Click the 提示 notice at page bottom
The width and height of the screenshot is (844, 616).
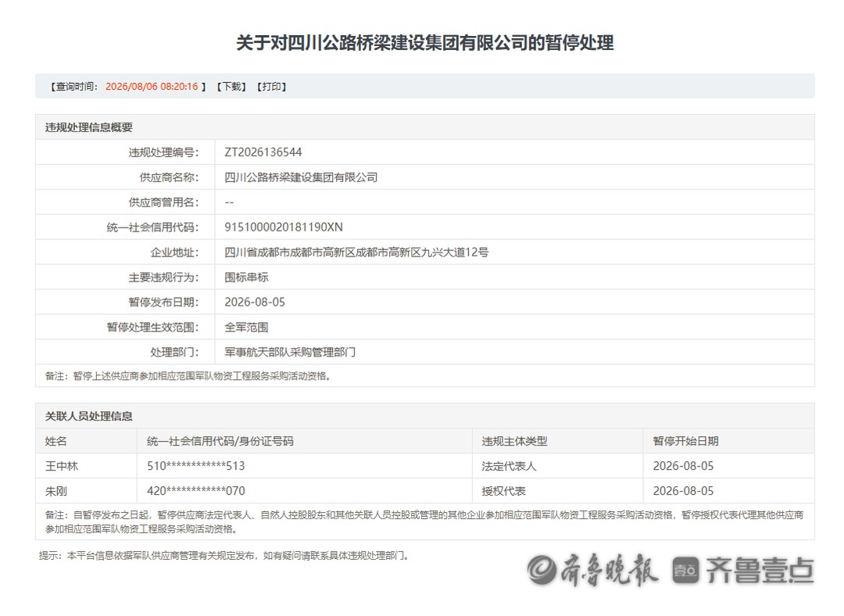click(224, 556)
